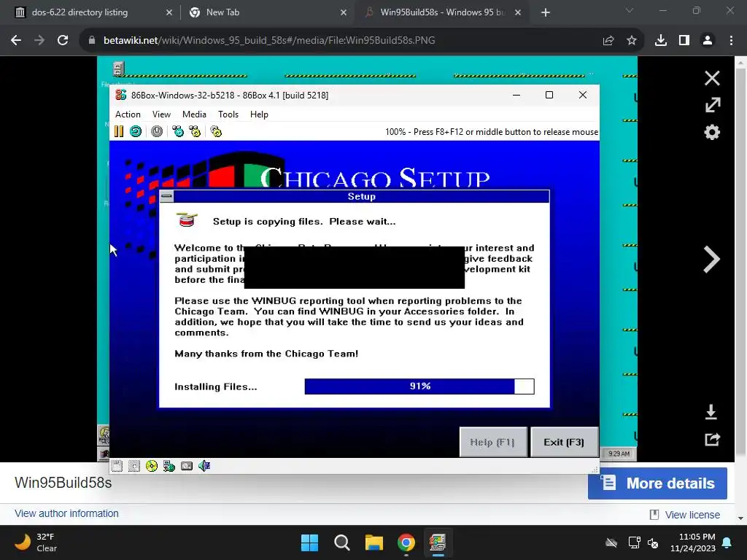Send Ctrl+Alt+Del using the teal keys icon
Viewport: 747px width, 560px height.
pyautogui.click(x=178, y=131)
